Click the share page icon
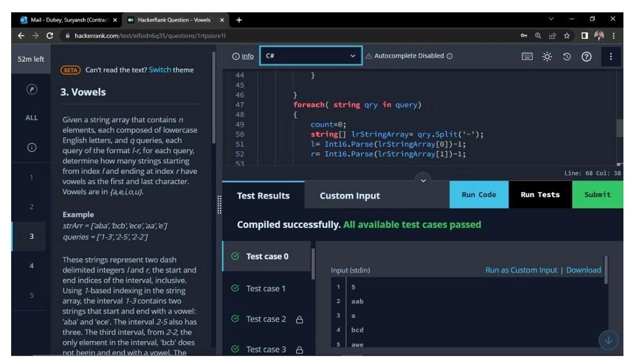This screenshot has height=364, width=634. 552,36
